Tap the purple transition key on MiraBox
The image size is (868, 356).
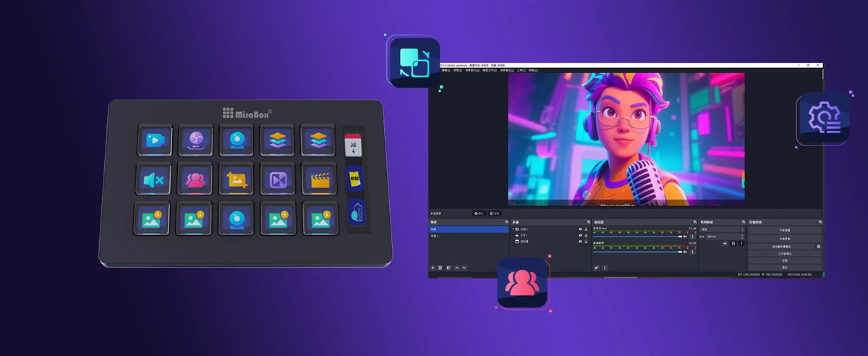pyautogui.click(x=278, y=178)
